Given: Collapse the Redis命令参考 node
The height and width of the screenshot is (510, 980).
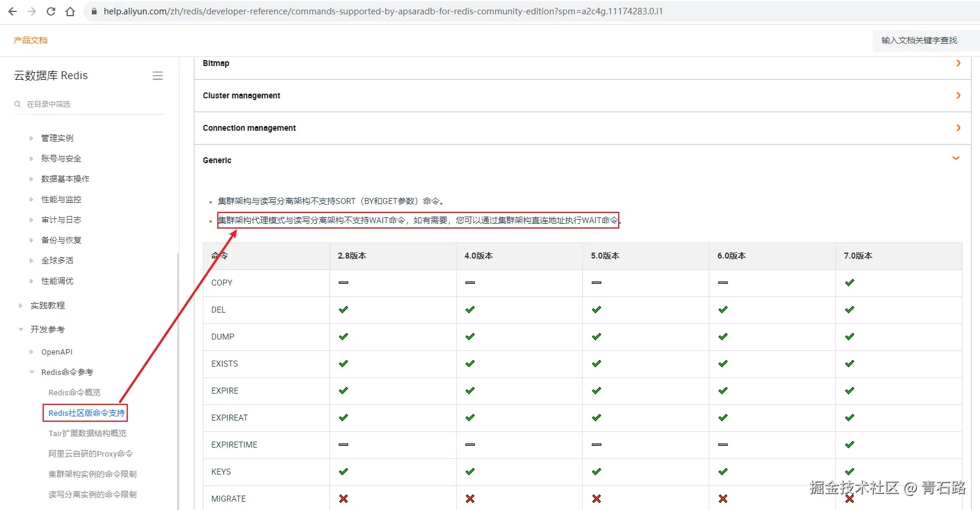Looking at the screenshot, I should (31, 372).
